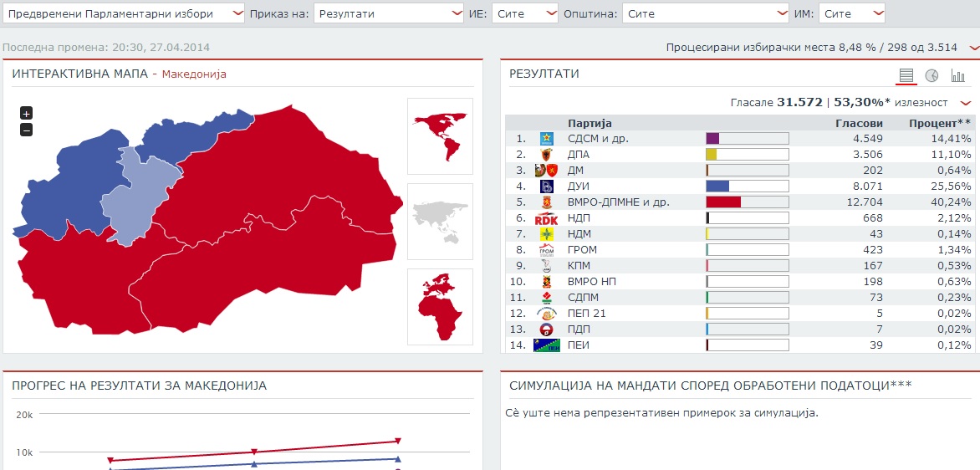Screen dimensions: 980x470
Task: Expand the turnout излезност details arrow
Action: (966, 103)
